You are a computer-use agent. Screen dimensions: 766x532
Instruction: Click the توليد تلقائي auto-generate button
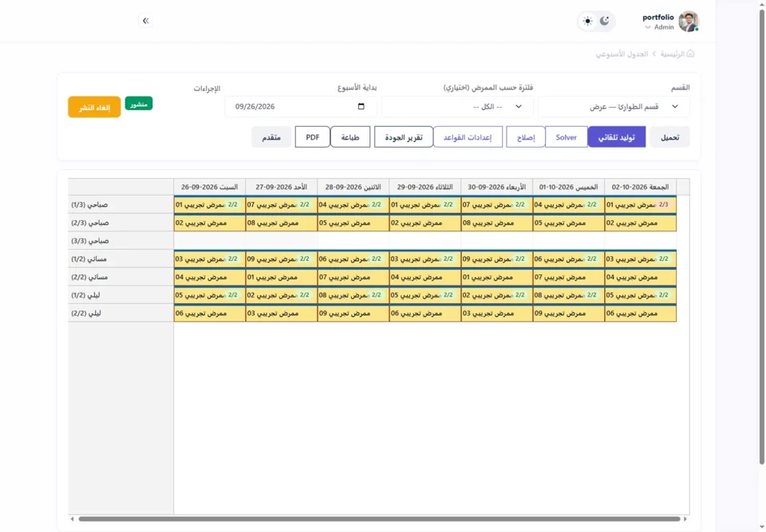[x=617, y=136]
